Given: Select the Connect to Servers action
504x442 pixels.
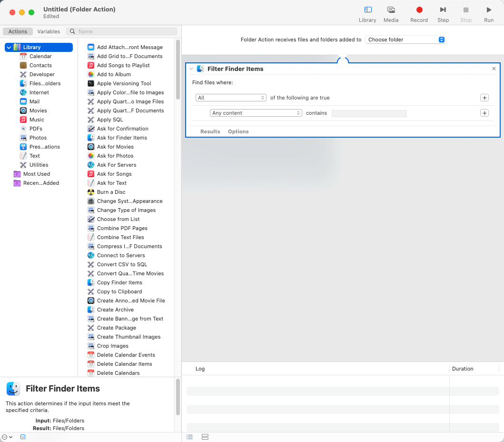Looking at the screenshot, I should (116, 255).
